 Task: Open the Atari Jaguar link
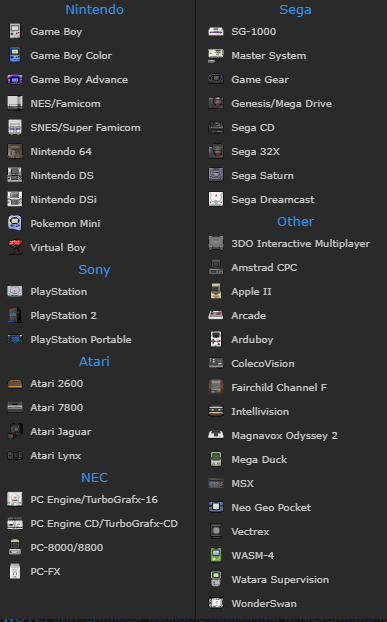(61, 432)
